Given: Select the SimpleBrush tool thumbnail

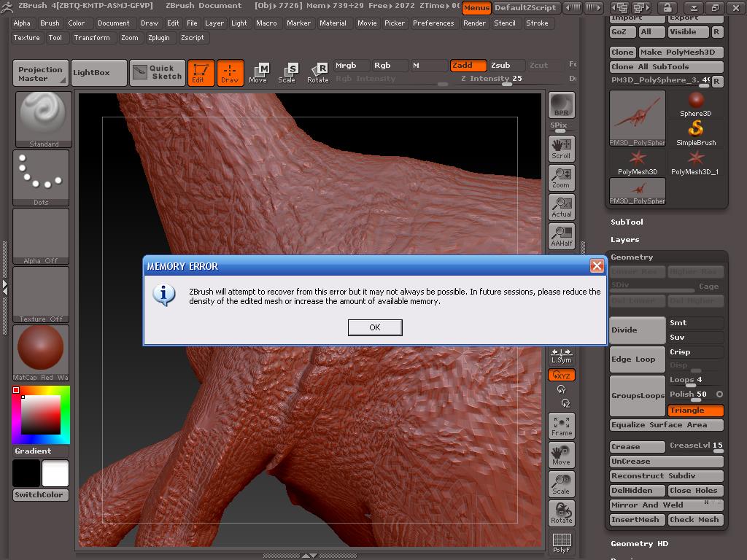Looking at the screenshot, I should coord(695,133).
